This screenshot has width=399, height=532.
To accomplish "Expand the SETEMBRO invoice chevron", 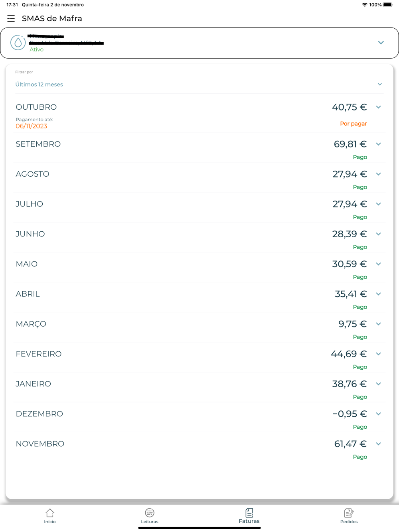I will [378, 144].
